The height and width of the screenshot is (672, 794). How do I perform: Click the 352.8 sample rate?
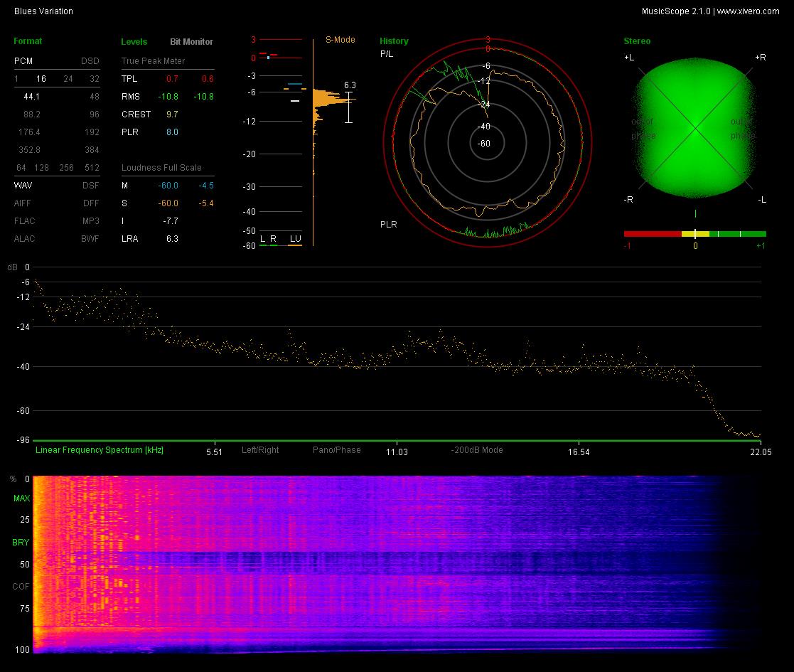click(x=29, y=150)
